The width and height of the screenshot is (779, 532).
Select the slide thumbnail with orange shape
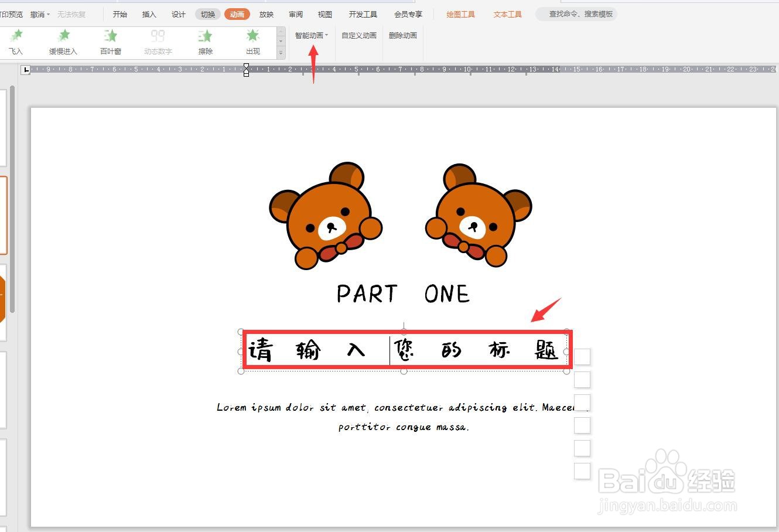3,303
